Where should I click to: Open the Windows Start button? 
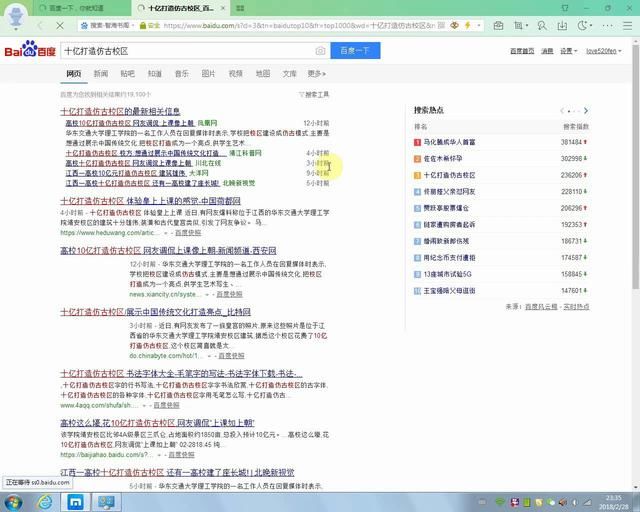pos(13,502)
